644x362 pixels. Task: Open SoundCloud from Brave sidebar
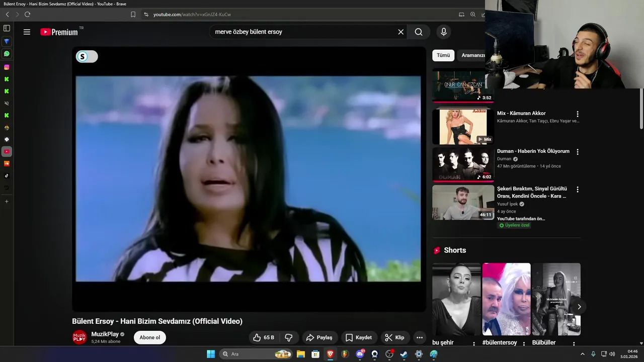(7, 163)
